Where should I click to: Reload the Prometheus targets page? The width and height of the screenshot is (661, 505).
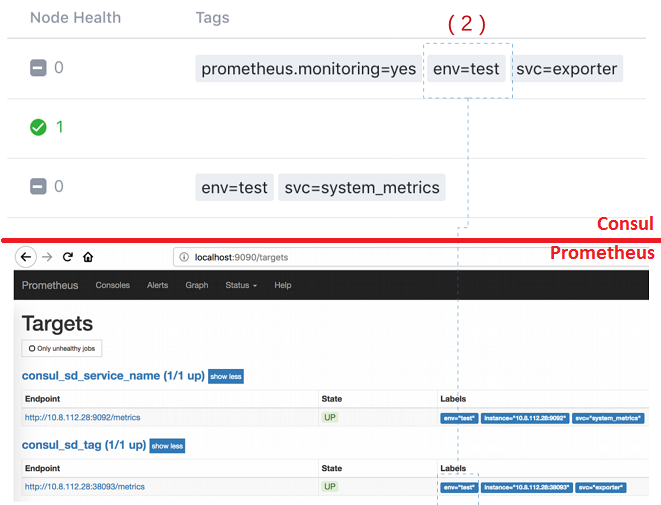point(68,257)
